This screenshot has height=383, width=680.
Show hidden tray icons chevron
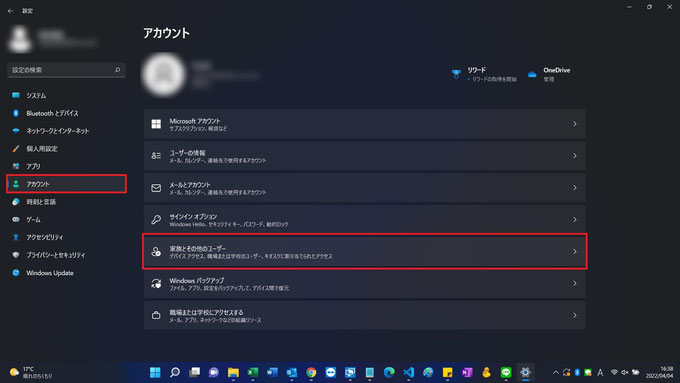click(556, 373)
